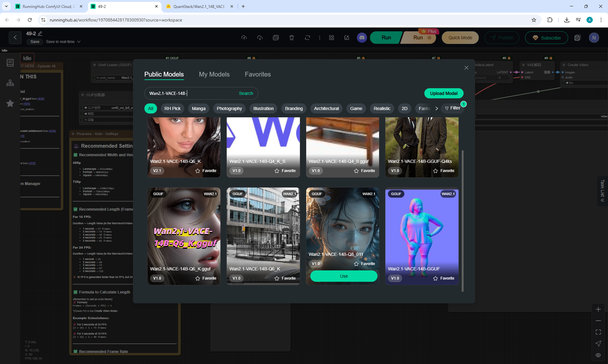Screen dimensions: 608x364
Task: Open the grid apps icon
Action: [331, 38]
